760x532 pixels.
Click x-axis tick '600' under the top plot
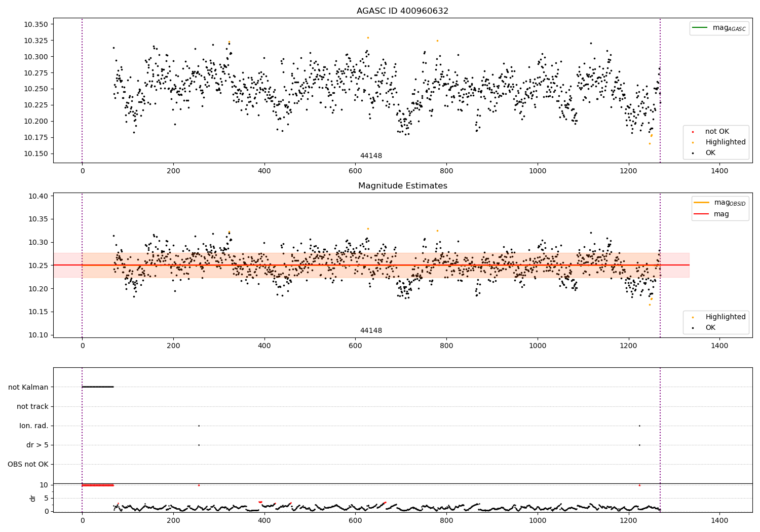tap(355, 171)
